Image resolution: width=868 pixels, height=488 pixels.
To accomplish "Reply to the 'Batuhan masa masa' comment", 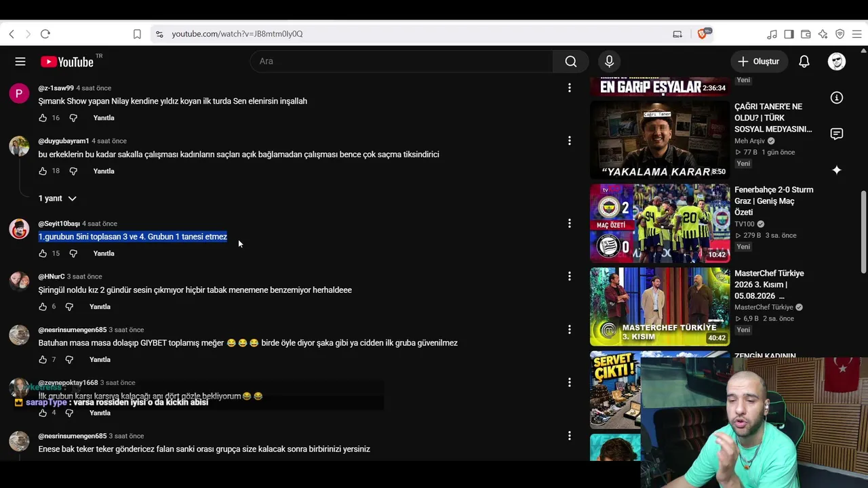I will point(100,360).
